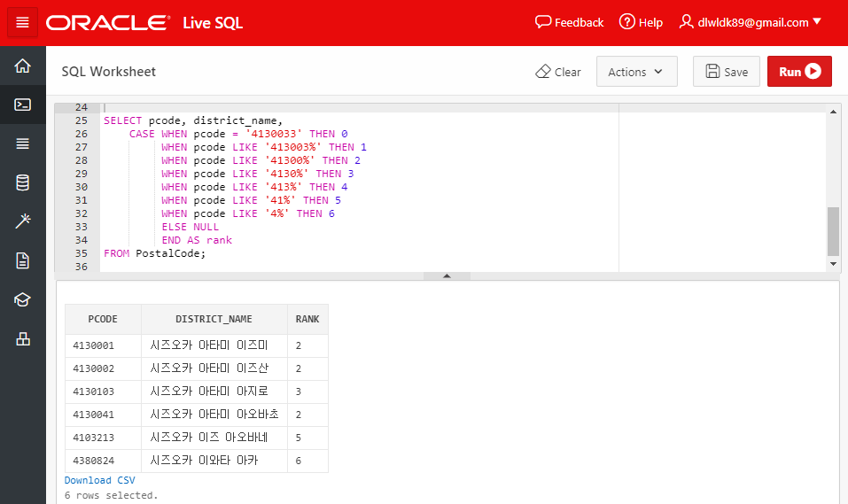848x504 pixels.
Task: Expand the Actions dropdown
Action: click(636, 72)
